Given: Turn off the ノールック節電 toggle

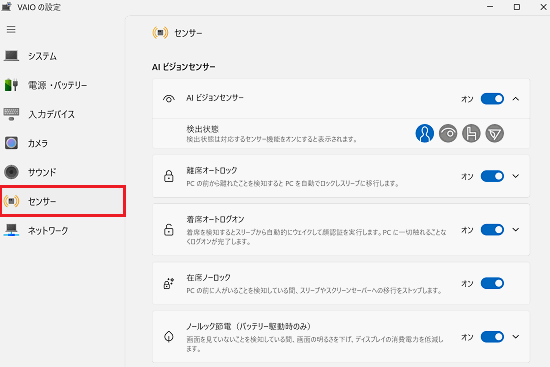Looking at the screenshot, I should tap(492, 337).
